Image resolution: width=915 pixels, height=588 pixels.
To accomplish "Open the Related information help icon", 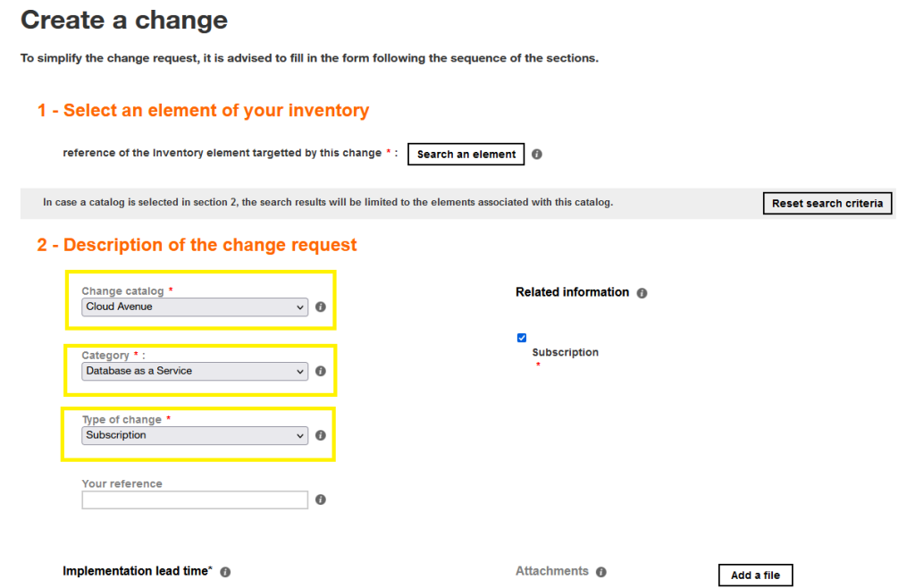I will click(x=642, y=293).
